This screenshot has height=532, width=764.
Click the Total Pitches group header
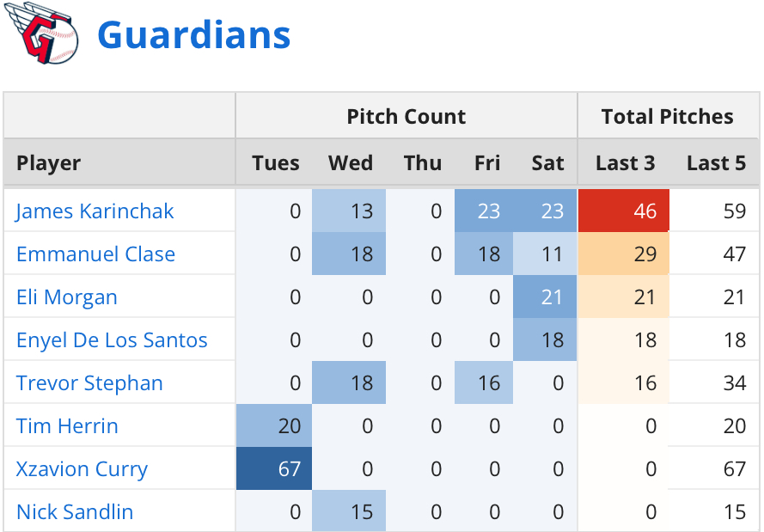668,117
